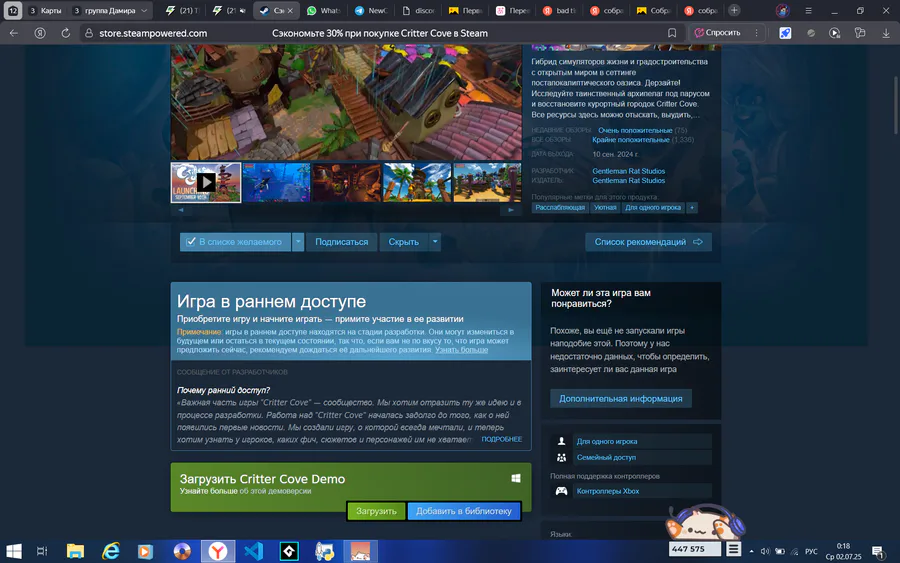900x563 pixels.
Task: Expand the группа Дамира tab group dropdown
Action: [144, 10]
